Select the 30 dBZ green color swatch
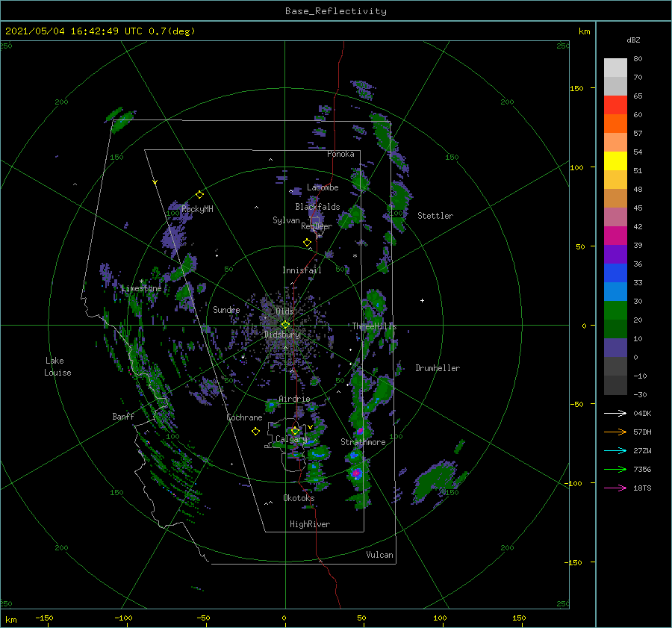672x628 pixels. tap(615, 310)
